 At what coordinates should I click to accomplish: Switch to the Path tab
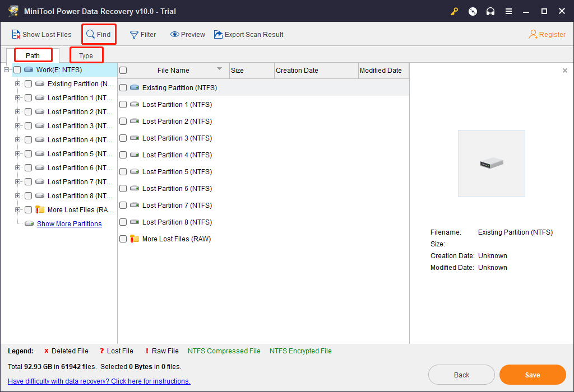(33, 55)
